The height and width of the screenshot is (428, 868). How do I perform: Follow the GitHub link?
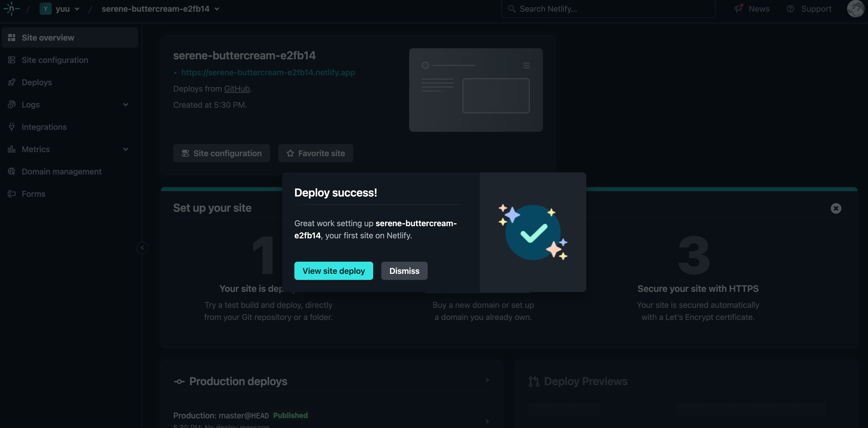pos(237,89)
